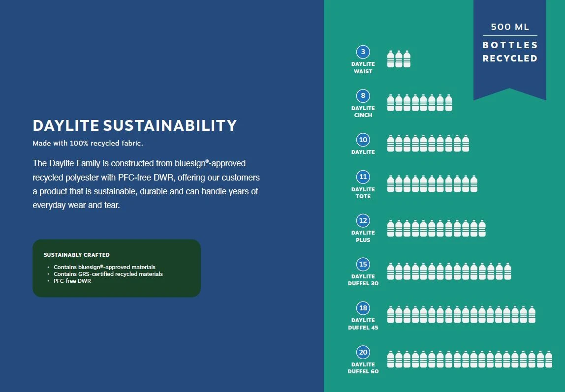565x392 pixels.
Task: Select the number 12 circle badge
Action: [x=363, y=221]
